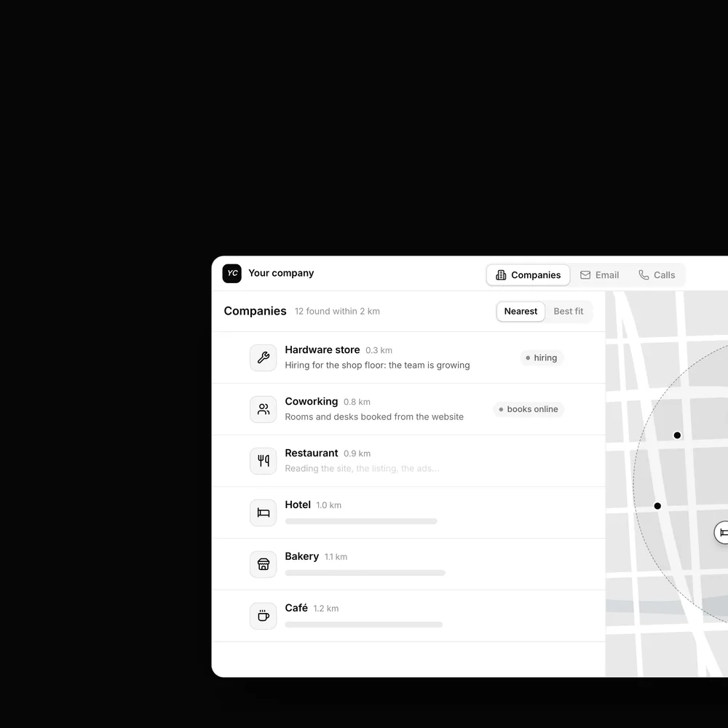Open the Coworking entry title
This screenshot has height=728, width=728.
coord(311,401)
